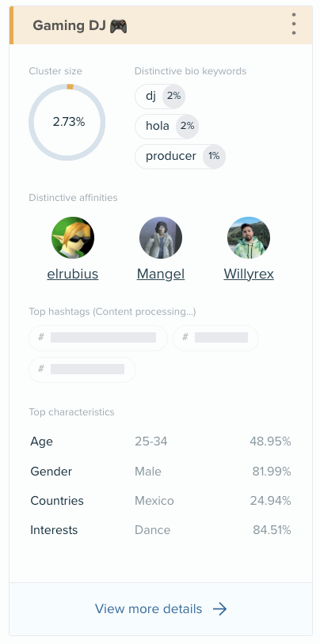Open the elrubius profile link
Screen dimensions: 320x644
point(73,274)
